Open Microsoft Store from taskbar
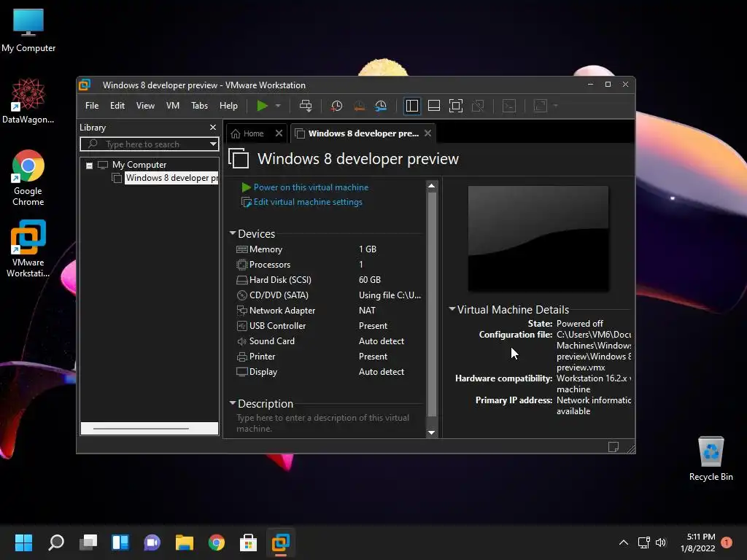The width and height of the screenshot is (747, 560). [x=248, y=542]
